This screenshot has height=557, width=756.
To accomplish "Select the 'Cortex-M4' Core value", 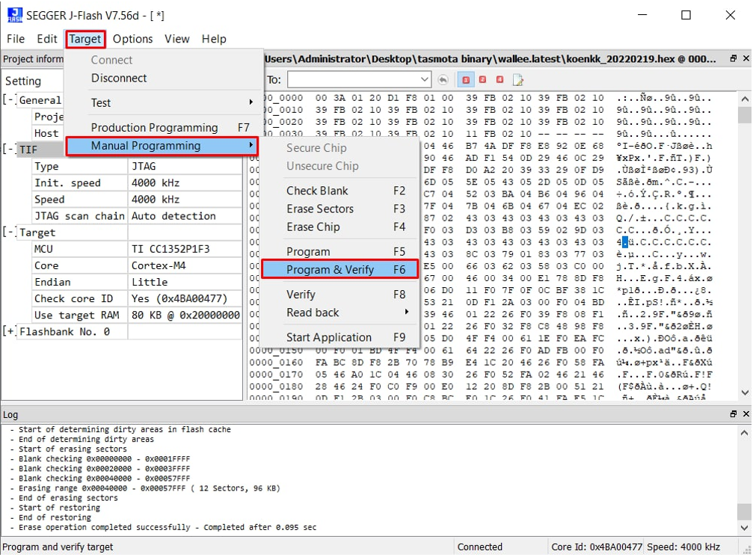I will [185, 265].
